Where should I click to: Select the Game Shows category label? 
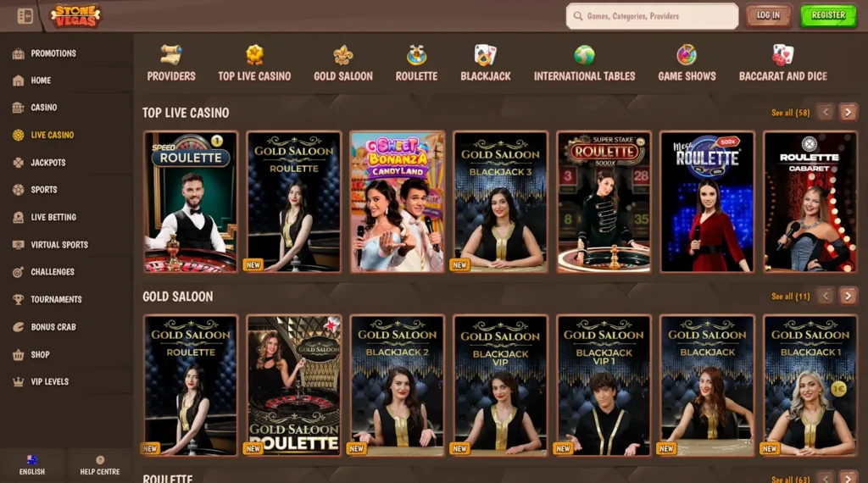pyautogui.click(x=687, y=76)
